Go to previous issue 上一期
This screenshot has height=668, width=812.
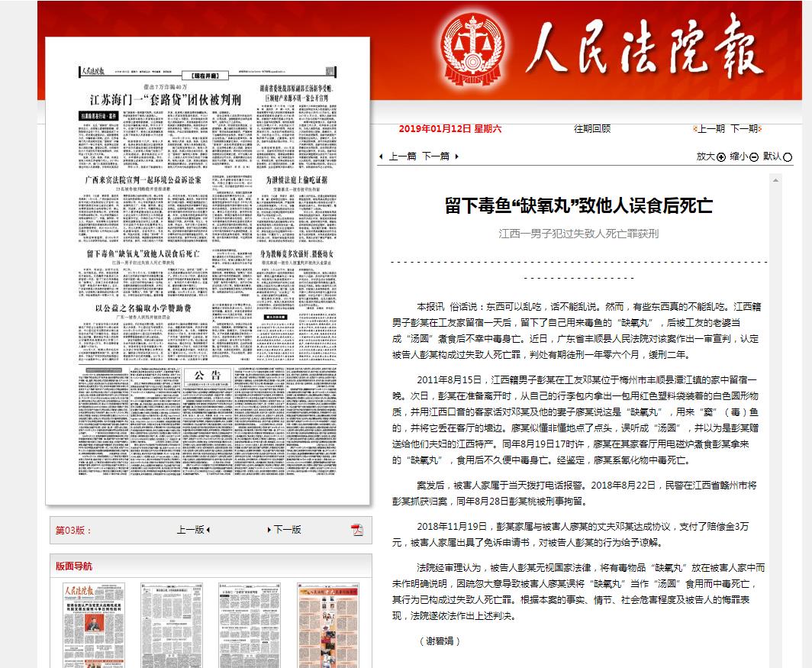(710, 128)
